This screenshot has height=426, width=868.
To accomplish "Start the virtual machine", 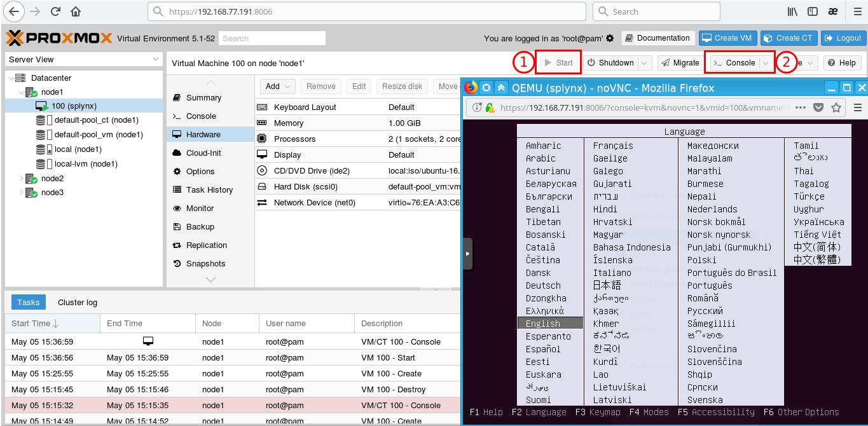I will [558, 63].
